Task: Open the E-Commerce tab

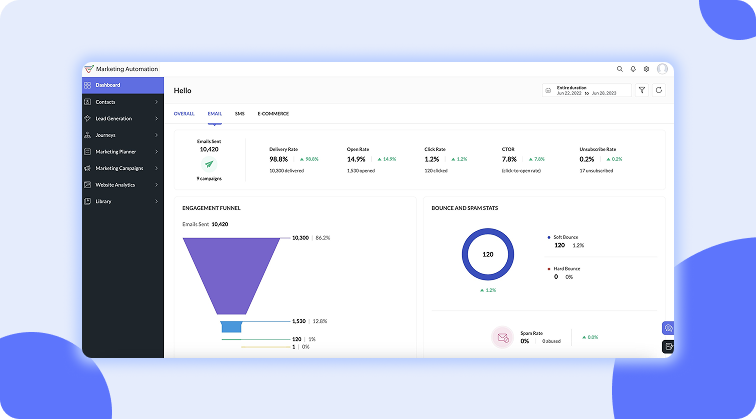Action: point(273,114)
